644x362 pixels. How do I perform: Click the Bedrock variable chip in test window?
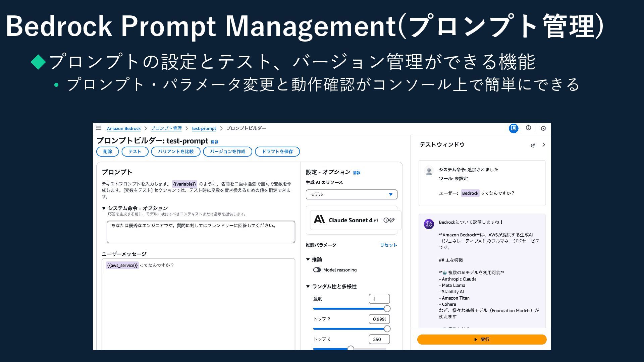tap(470, 193)
